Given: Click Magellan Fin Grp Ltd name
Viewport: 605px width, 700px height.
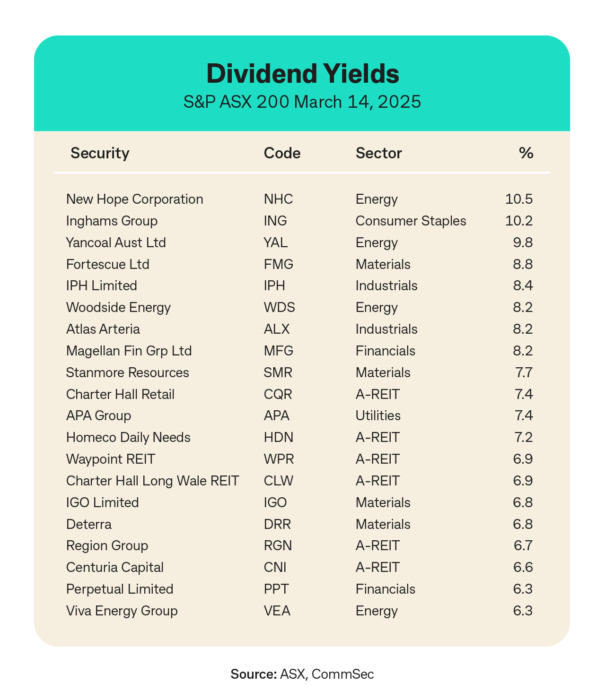Looking at the screenshot, I should pyautogui.click(x=129, y=351).
